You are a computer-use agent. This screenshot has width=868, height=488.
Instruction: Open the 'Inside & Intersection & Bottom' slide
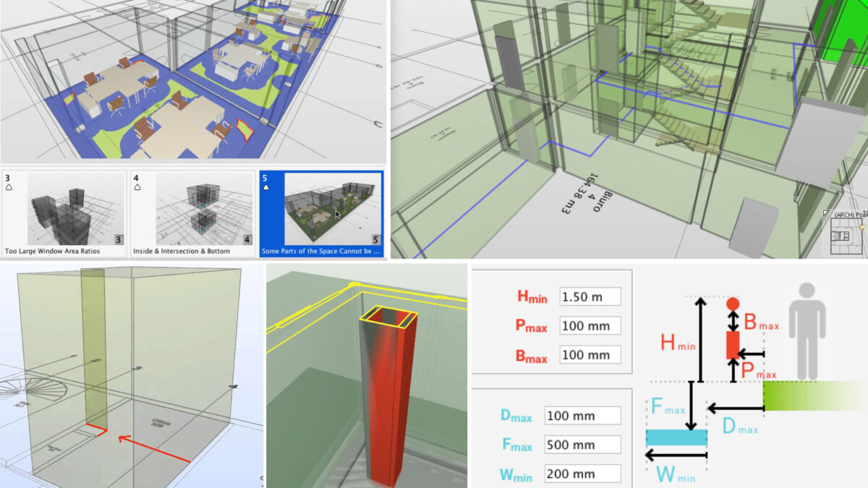[x=192, y=213]
